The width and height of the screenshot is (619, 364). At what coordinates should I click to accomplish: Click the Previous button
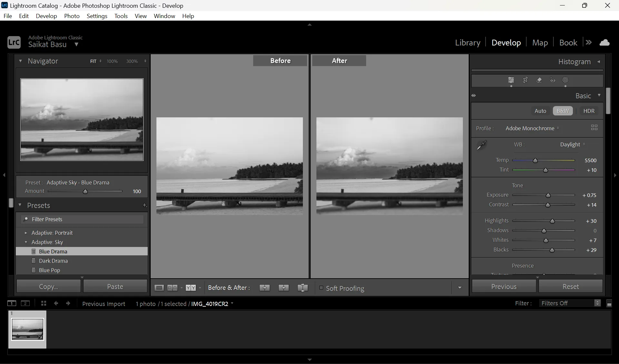[504, 286]
